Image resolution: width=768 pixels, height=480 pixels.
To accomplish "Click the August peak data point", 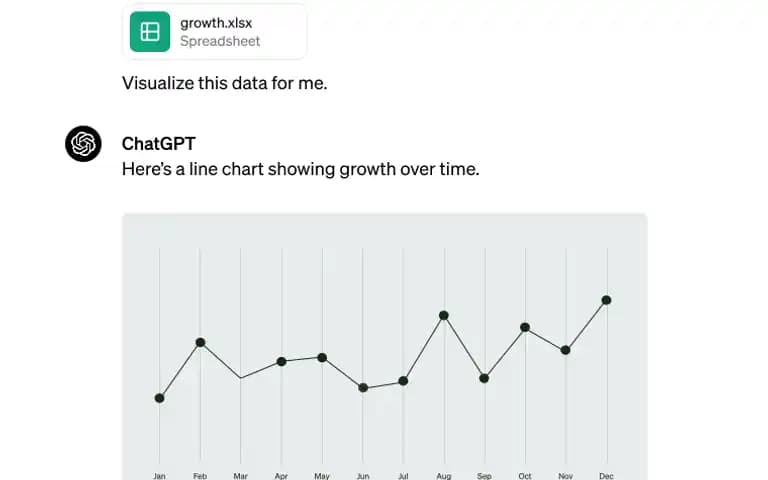I will (x=444, y=315).
